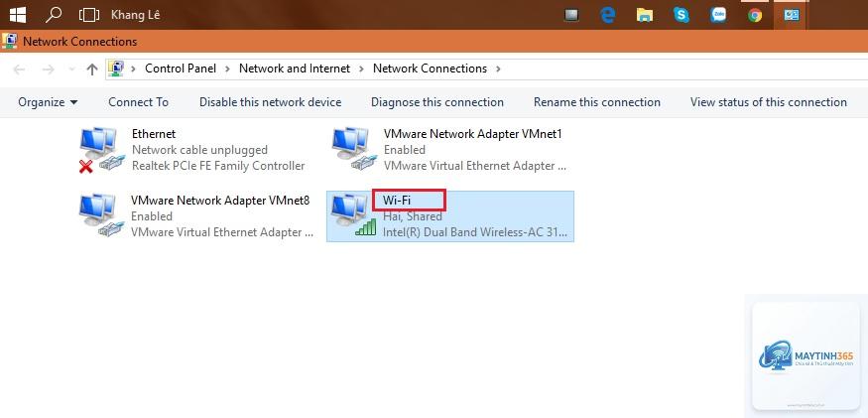Image resolution: width=868 pixels, height=418 pixels.
Task: Open the recent locations dropdown arrow
Action: [71, 70]
